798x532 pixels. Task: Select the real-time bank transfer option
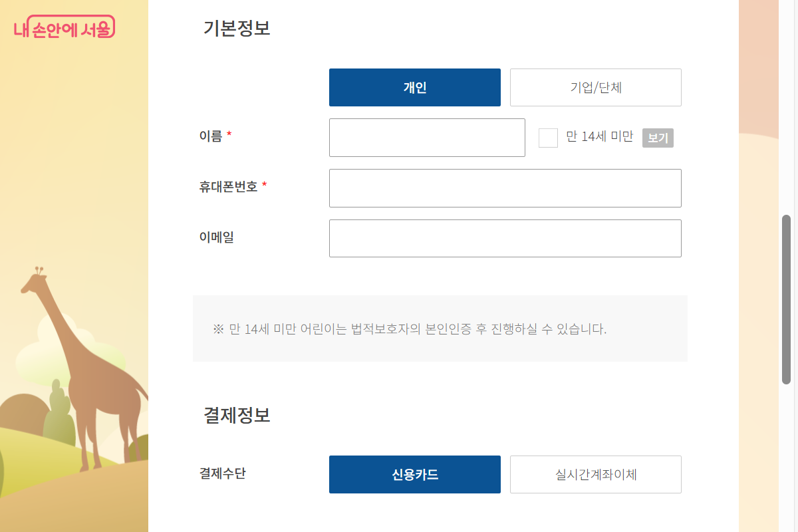tap(595, 474)
